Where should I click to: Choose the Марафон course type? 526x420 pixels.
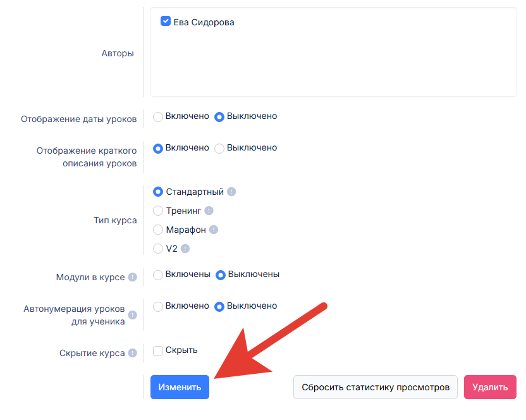[158, 230]
